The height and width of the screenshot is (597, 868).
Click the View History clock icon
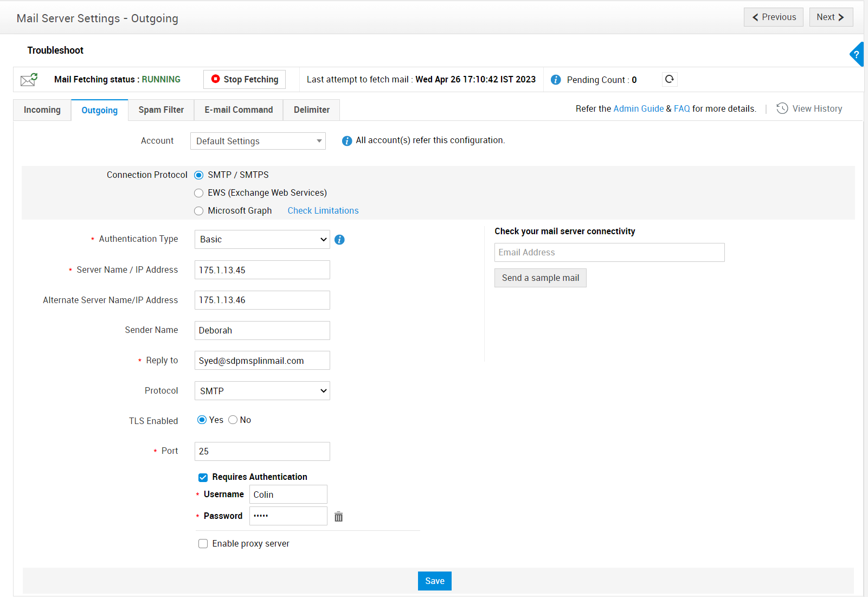tap(782, 108)
